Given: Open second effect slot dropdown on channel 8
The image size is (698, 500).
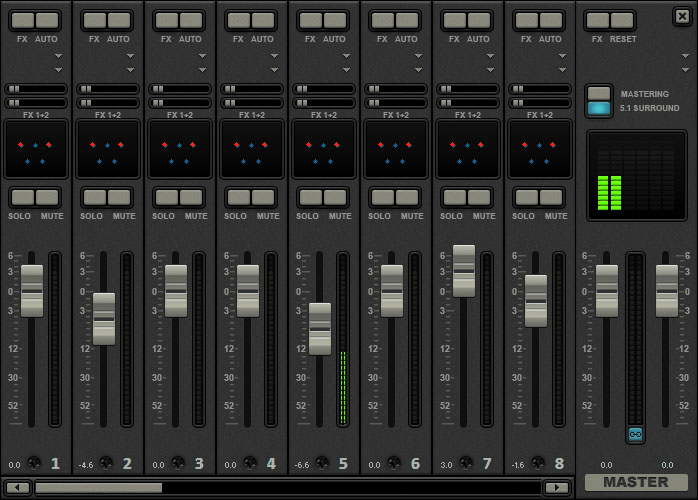Looking at the screenshot, I should 563,70.
